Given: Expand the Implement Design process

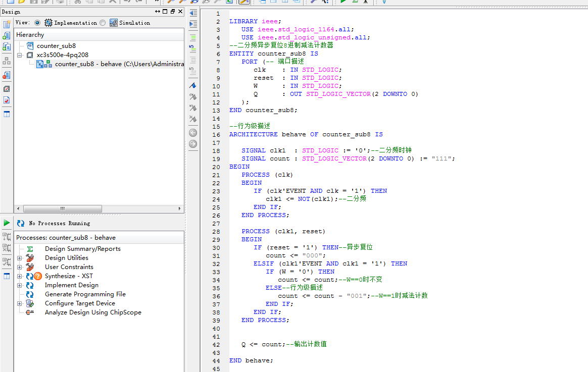Looking at the screenshot, I should pos(20,285).
